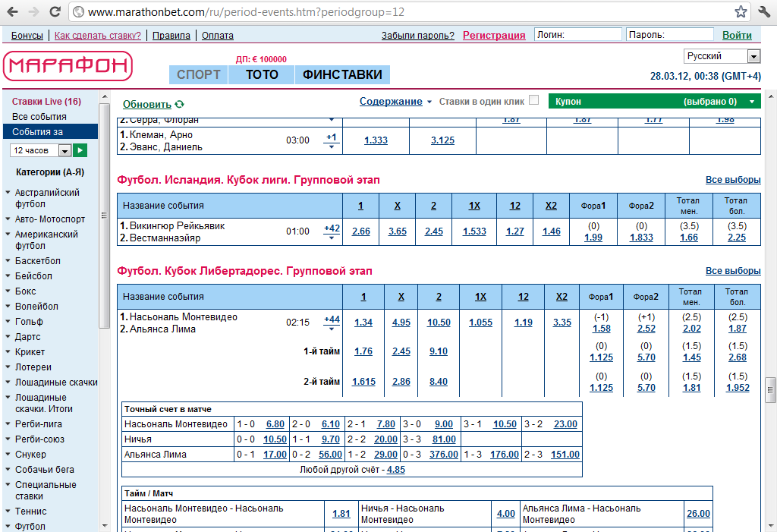Click the green refresh arrows next to Обновить
777x532 pixels.
(179, 104)
